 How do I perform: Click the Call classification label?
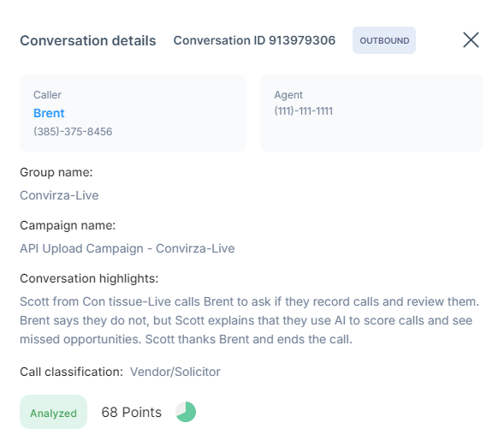[71, 372]
